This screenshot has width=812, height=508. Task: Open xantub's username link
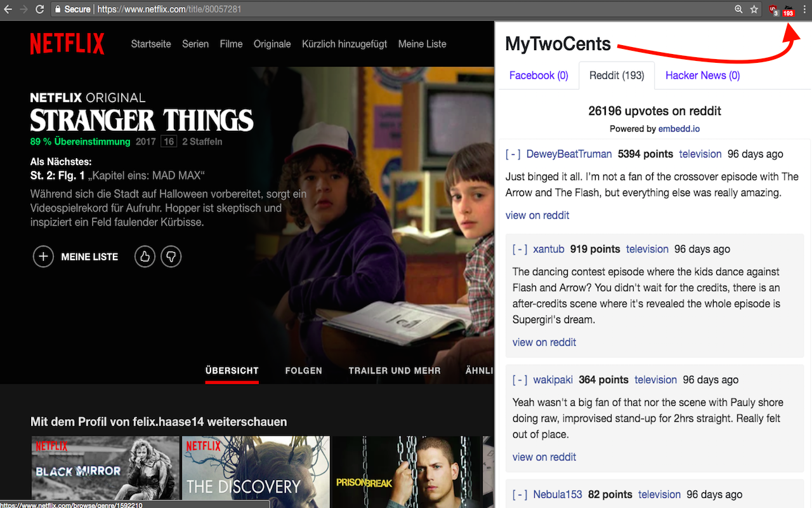pyautogui.click(x=549, y=249)
